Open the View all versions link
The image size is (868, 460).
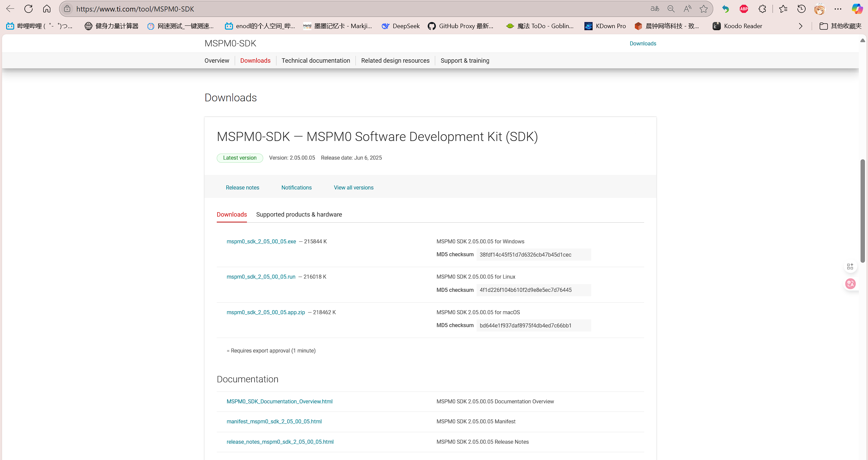coord(353,187)
